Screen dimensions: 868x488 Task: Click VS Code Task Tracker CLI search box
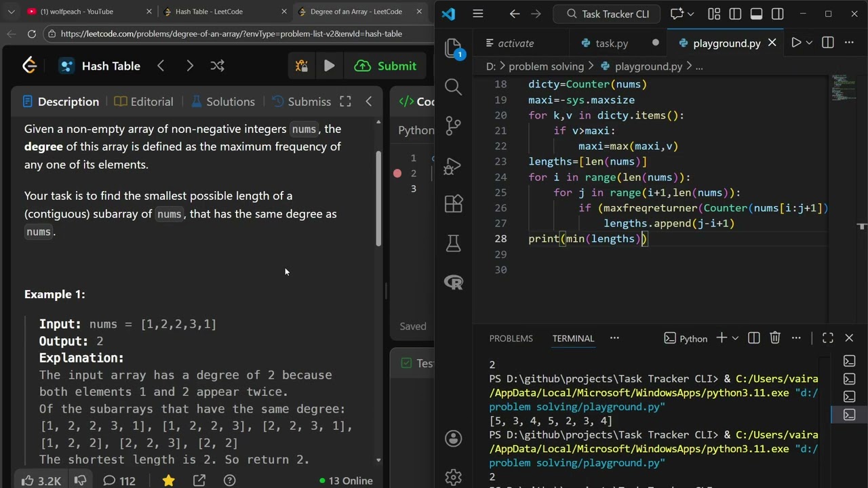608,14
